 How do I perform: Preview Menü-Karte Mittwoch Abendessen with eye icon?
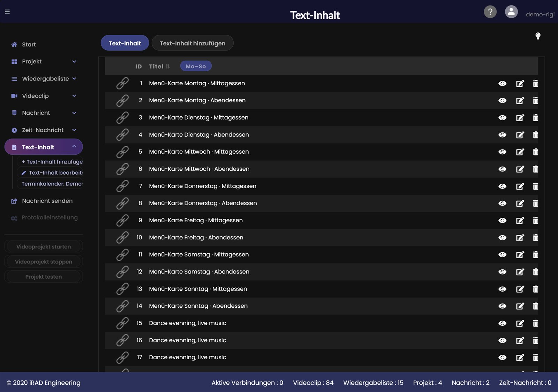click(x=502, y=169)
